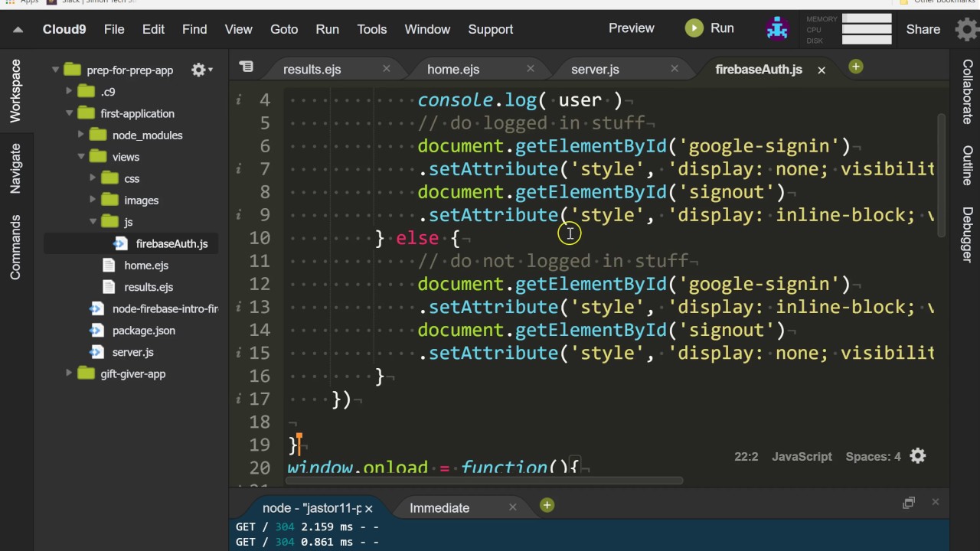Close the firebaseAuth.js tab

[822, 70]
